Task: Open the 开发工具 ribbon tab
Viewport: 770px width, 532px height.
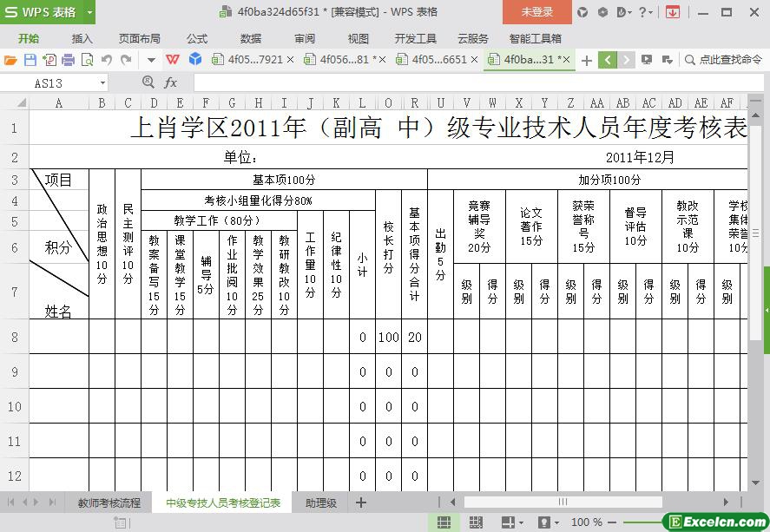Action: click(x=416, y=38)
